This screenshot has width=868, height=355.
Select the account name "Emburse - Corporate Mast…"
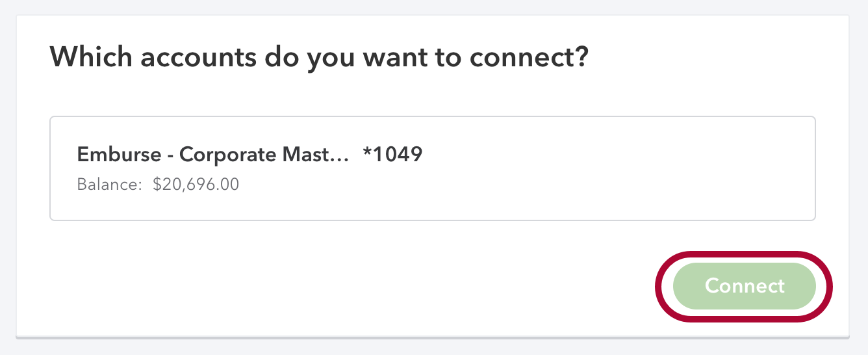point(213,155)
